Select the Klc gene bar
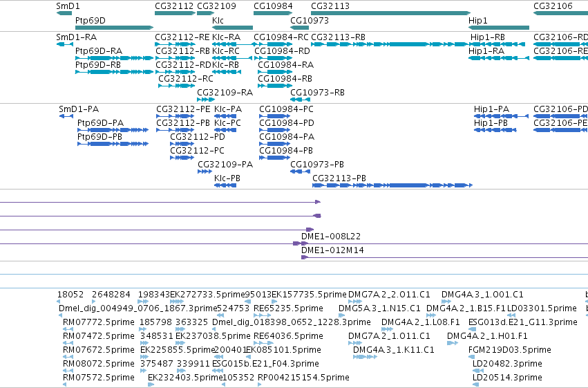 click(232, 28)
